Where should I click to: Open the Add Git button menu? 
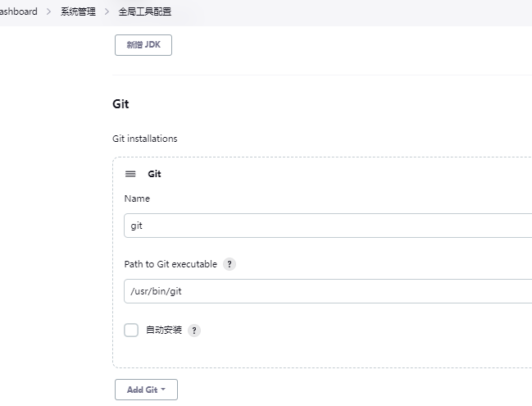[x=146, y=390]
